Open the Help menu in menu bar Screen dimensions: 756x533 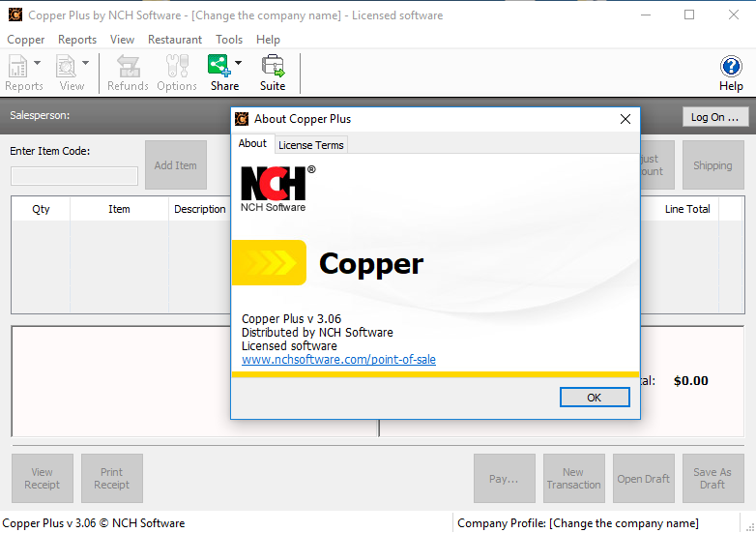pos(268,40)
